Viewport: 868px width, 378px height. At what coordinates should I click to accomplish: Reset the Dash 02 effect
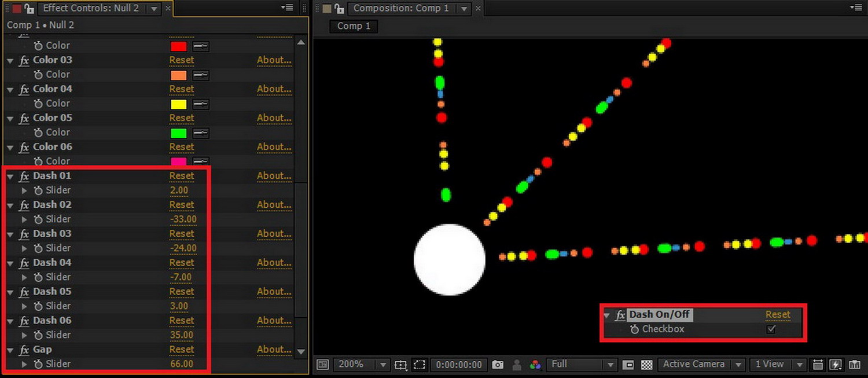[182, 205]
